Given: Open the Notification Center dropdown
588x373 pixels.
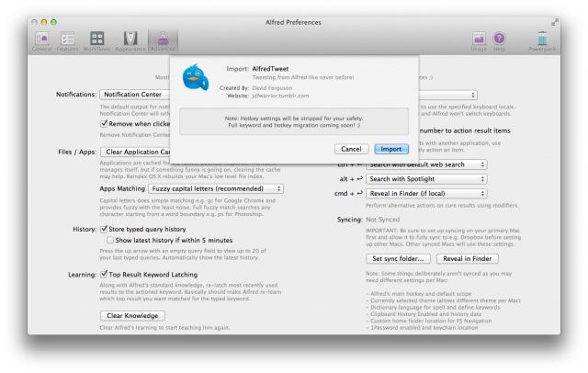Looking at the screenshot, I should tap(135, 95).
